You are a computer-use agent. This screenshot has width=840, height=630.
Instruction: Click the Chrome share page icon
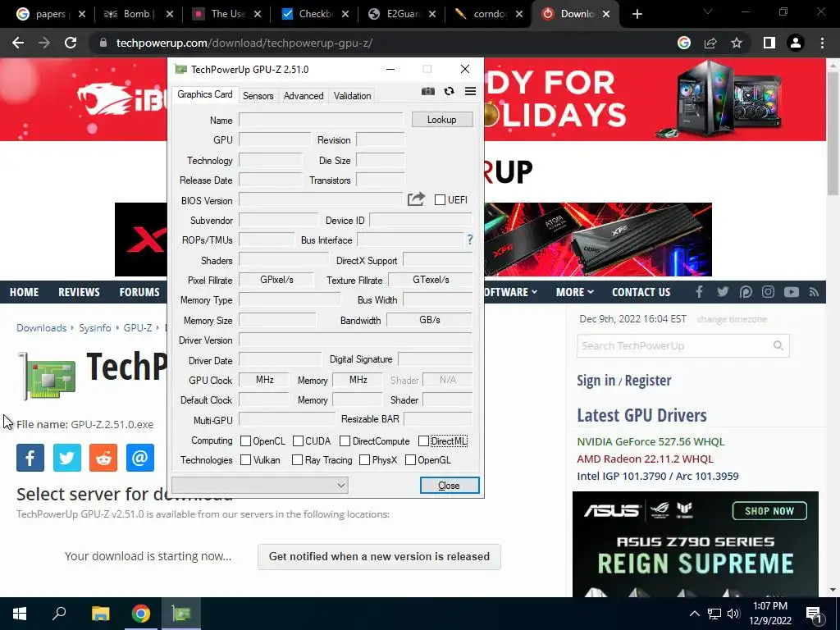coord(710,43)
